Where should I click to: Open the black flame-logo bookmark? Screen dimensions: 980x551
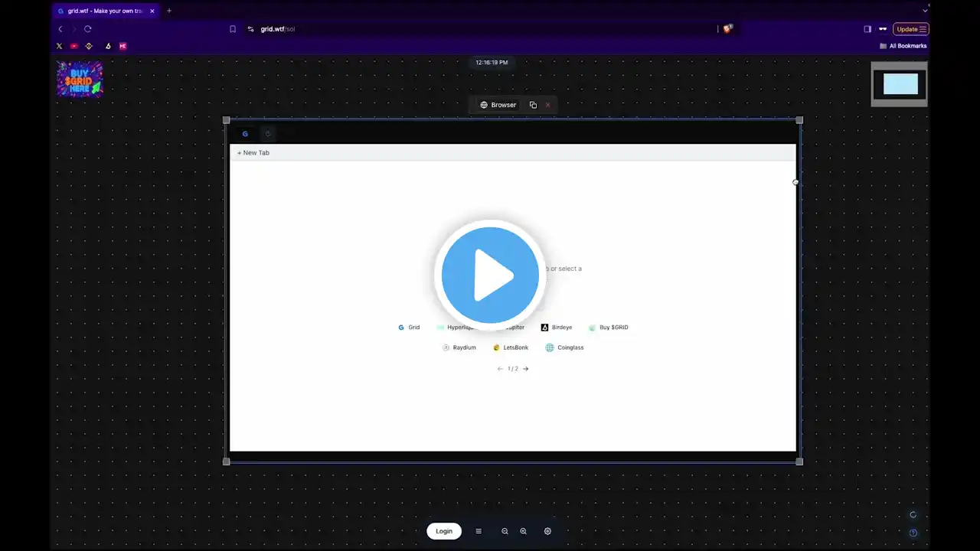pos(108,46)
